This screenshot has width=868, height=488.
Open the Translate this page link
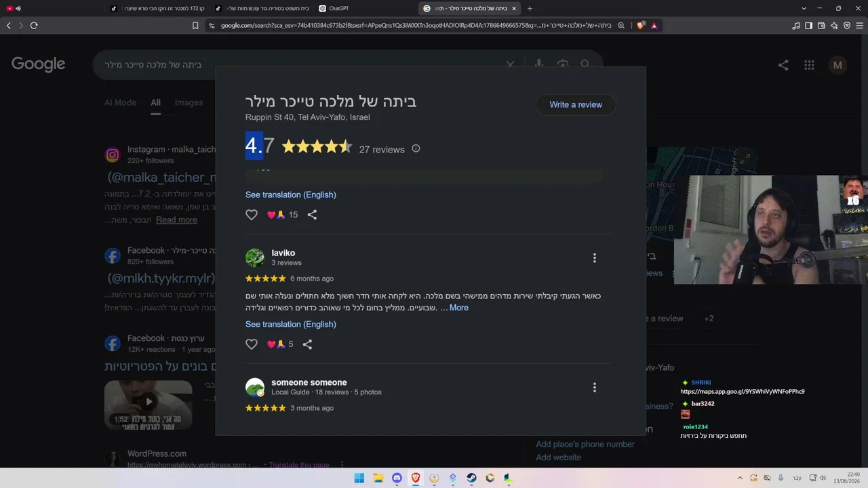coord(299,465)
